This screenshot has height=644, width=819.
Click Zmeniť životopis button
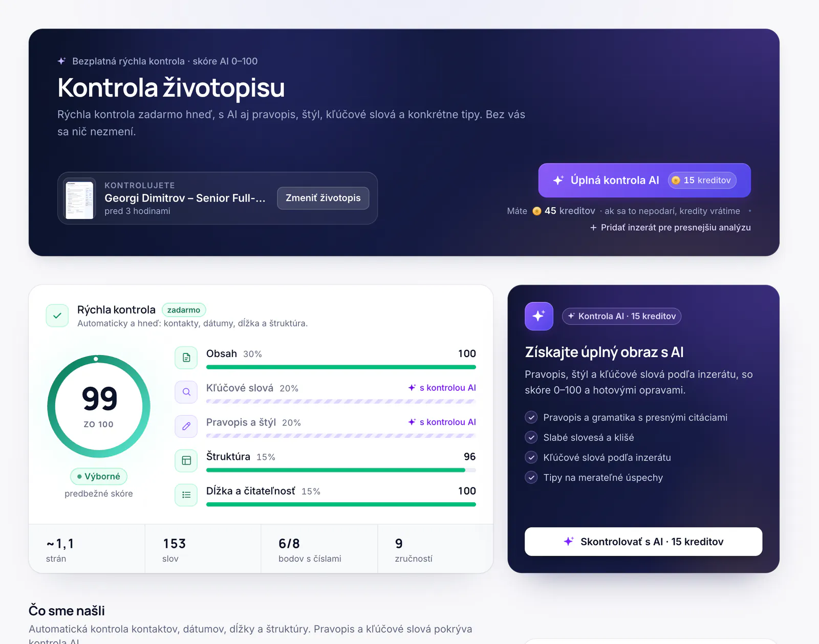[x=323, y=198]
